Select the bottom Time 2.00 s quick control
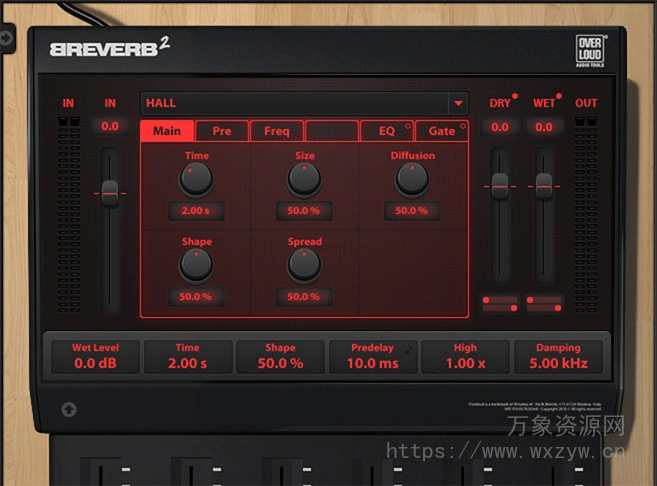The width and height of the screenshot is (657, 486). point(188,357)
